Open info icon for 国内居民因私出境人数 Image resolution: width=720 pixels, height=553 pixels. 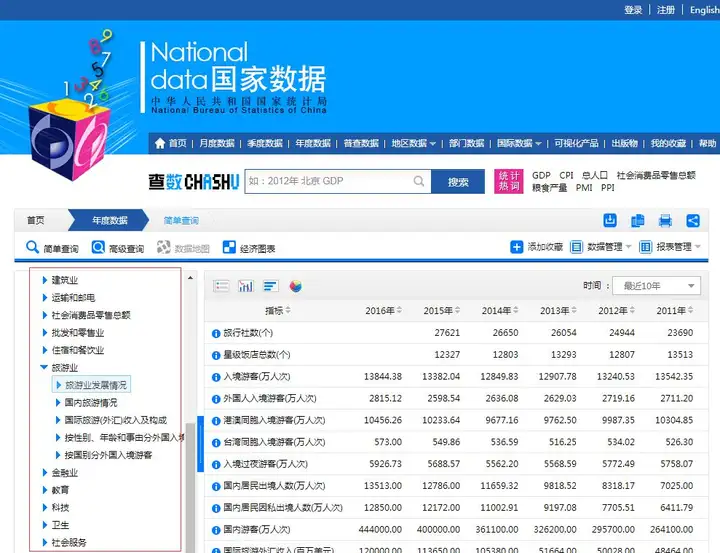click(x=216, y=508)
